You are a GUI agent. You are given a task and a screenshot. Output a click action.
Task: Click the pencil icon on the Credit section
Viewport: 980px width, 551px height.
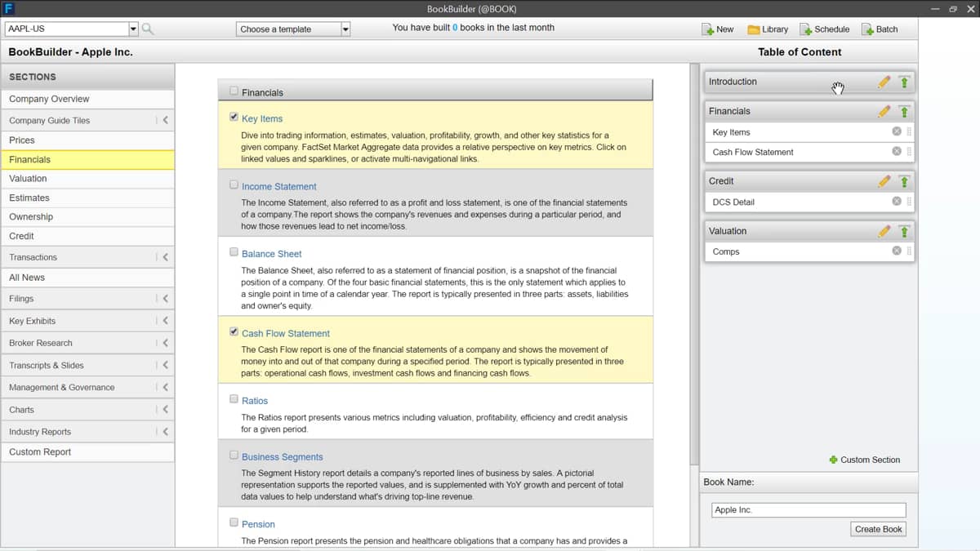click(884, 181)
